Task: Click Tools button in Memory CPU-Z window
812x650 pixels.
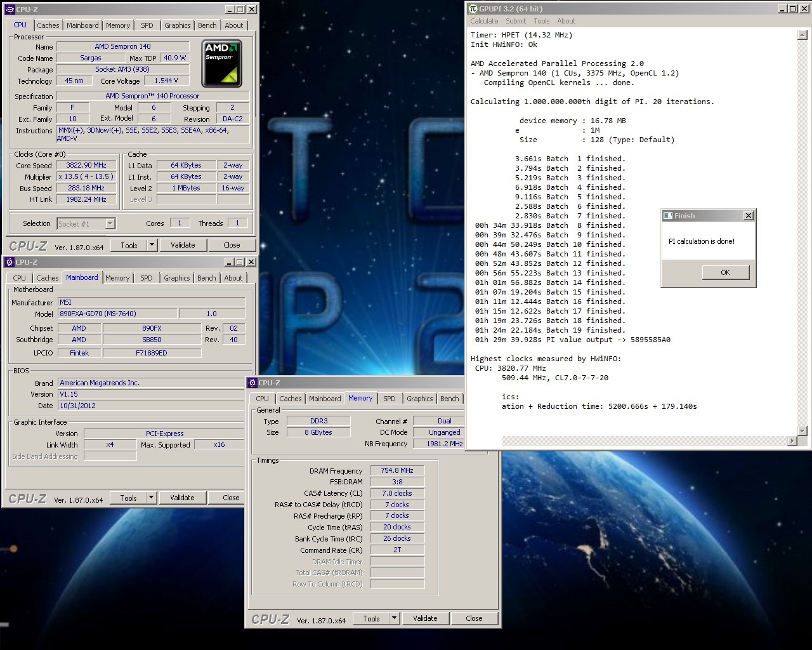Action: (372, 618)
